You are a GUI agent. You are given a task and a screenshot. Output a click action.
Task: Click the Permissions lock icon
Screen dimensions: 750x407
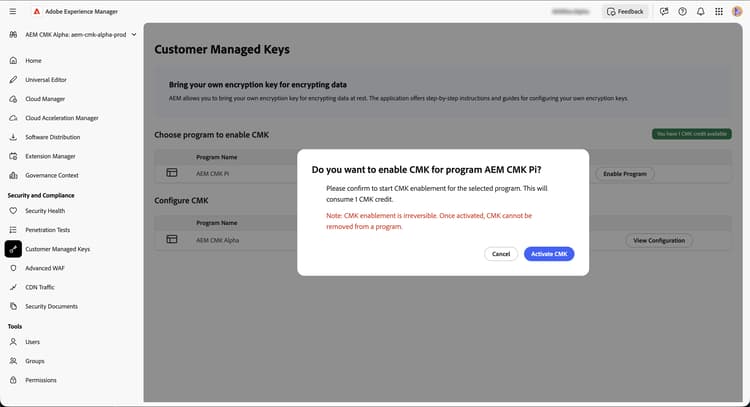(13, 380)
